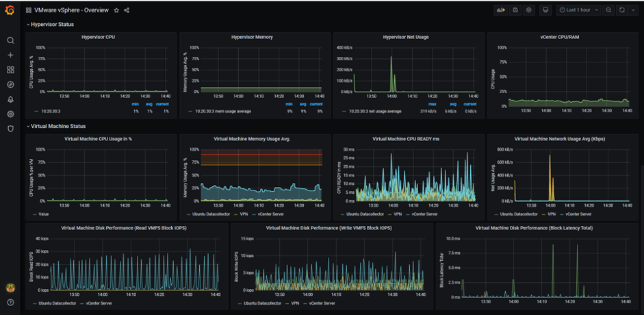The height and width of the screenshot is (315, 644).
Task: Share the dashboard via share icon
Action: [127, 10]
